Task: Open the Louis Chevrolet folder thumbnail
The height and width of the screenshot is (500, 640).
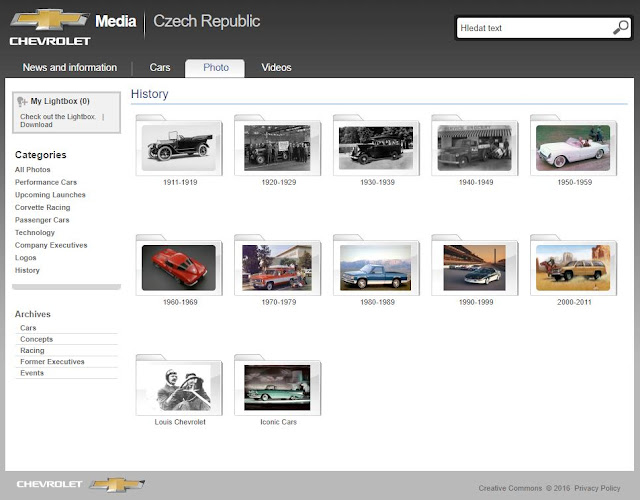Action: pyautogui.click(x=179, y=385)
